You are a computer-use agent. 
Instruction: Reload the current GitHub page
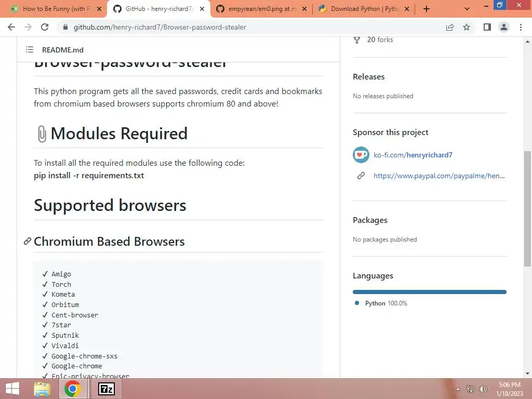(45, 27)
